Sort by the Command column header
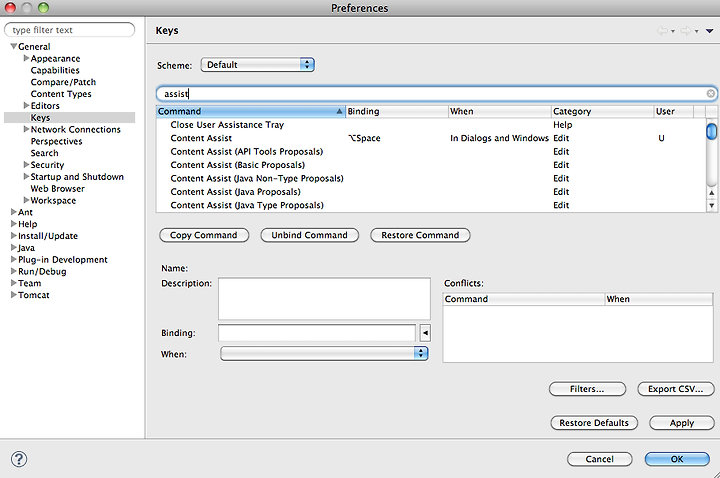Viewport: 720px width, 478px height. coord(251,112)
